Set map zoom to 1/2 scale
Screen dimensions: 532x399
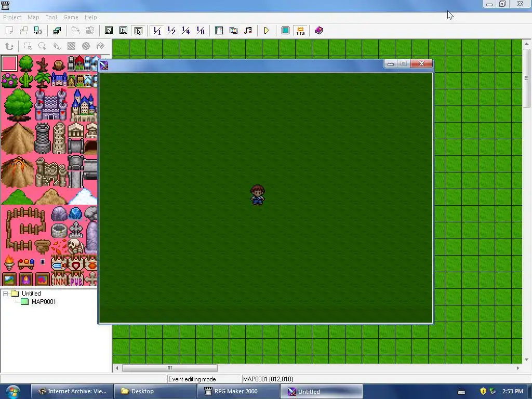click(171, 31)
